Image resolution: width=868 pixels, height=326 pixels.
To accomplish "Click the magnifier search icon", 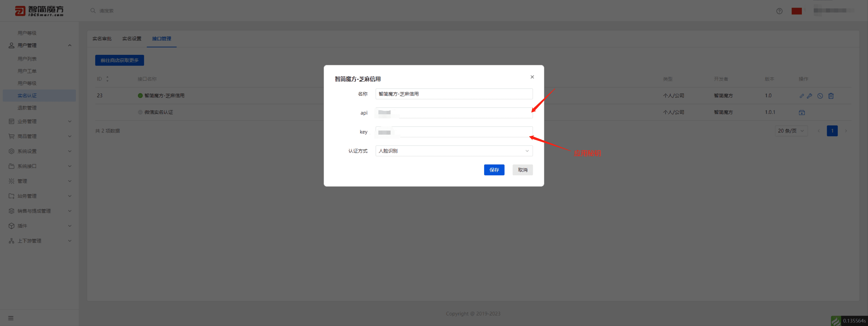I will point(93,11).
